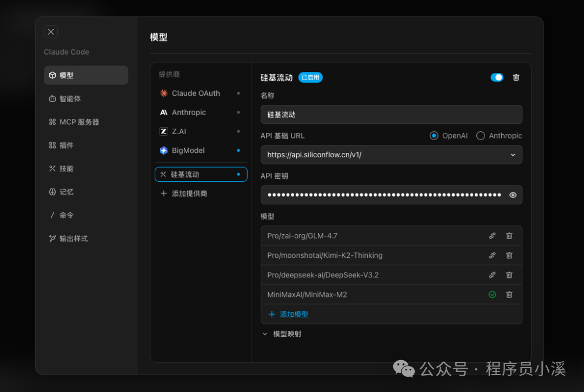Delete the Pro/zai-org/GLM-4.7 model entry
584x392 pixels.
pyautogui.click(x=509, y=235)
